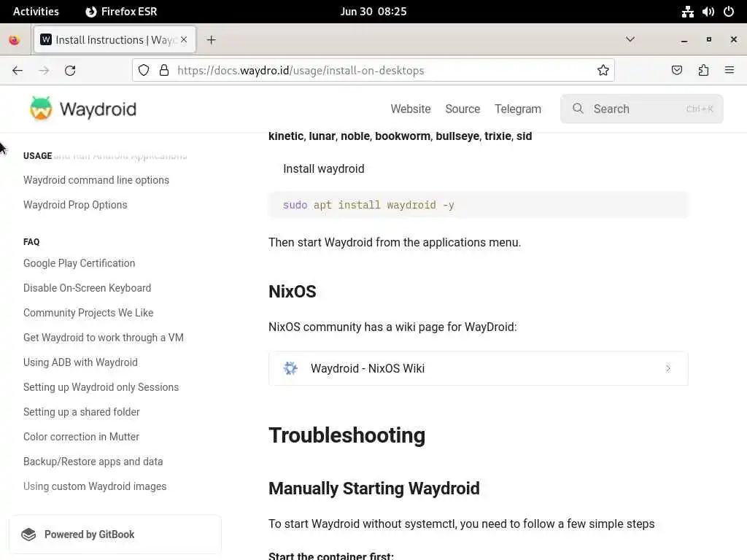Open the volume speaker icon in the top bar
The height and width of the screenshot is (560, 747).
pyautogui.click(x=708, y=12)
